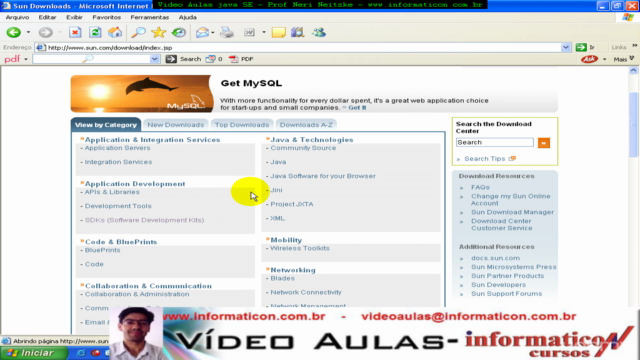
Task: Open the Ajuda menu
Action: [x=187, y=17]
